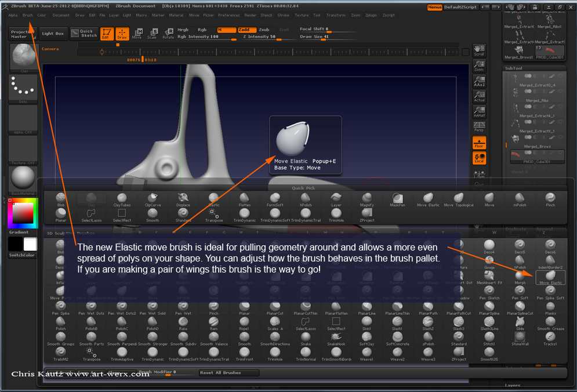577x392 pixels.
Task: Pick the Deco4 brush
Action: point(489,247)
